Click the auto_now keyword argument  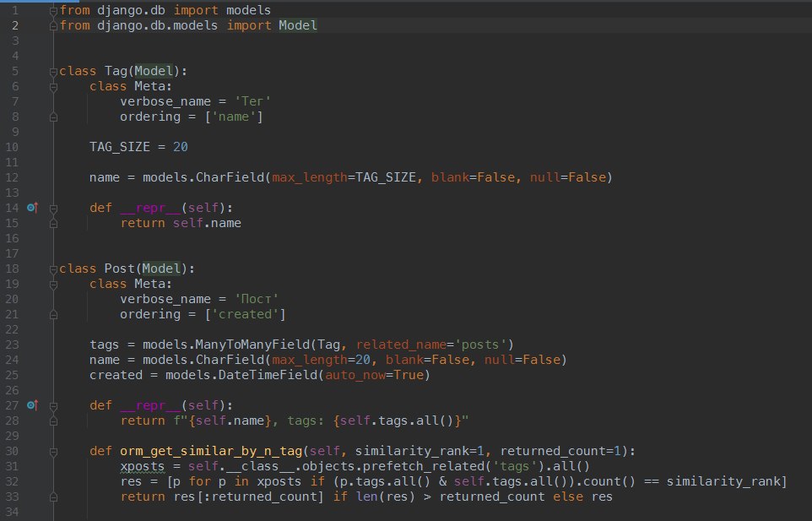point(355,375)
